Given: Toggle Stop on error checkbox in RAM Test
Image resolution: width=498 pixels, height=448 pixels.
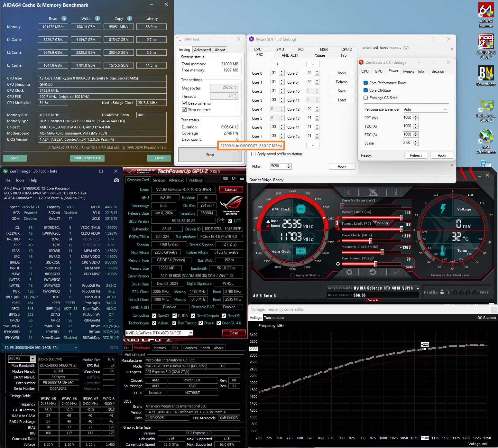Looking at the screenshot, I should click(184, 110).
